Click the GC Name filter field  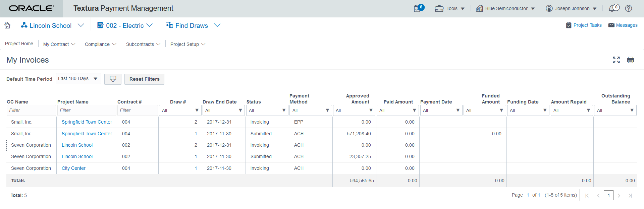click(x=31, y=111)
